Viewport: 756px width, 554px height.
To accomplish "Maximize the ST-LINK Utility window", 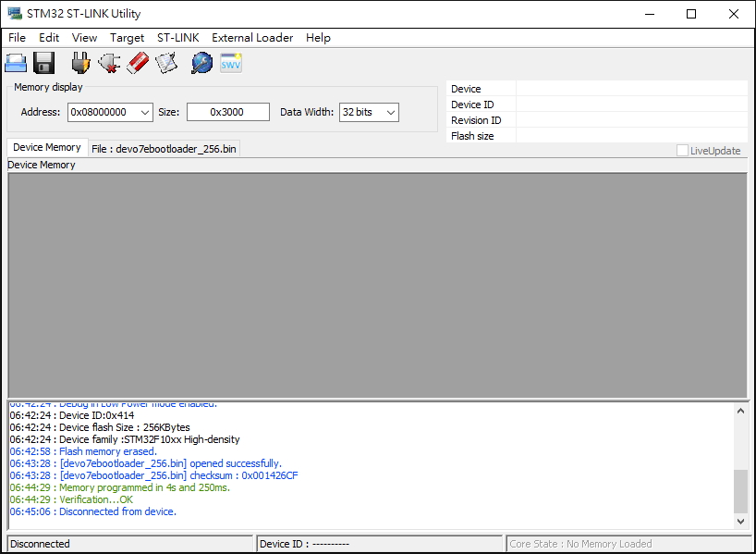I will (691, 14).
